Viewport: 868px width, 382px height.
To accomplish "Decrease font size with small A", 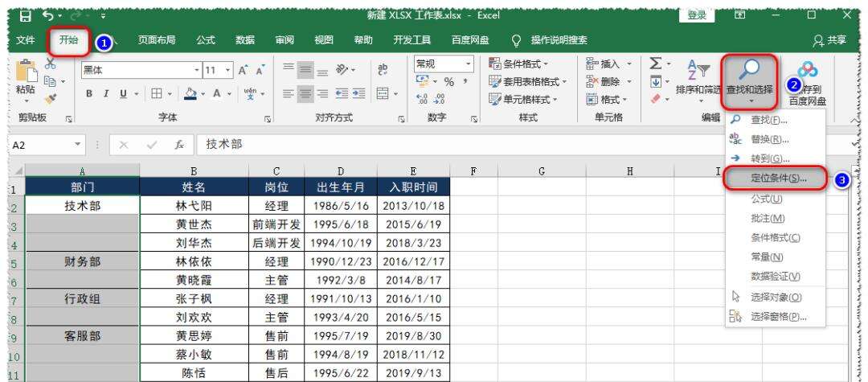I will pyautogui.click(x=259, y=70).
